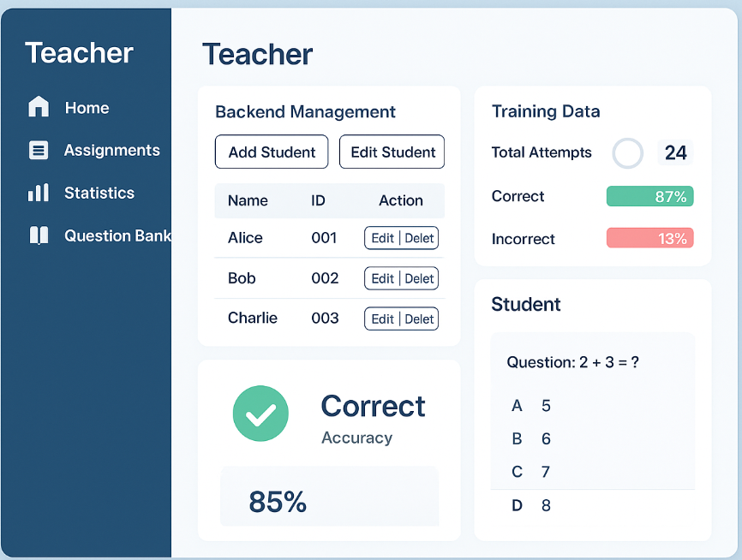The width and height of the screenshot is (742, 560).
Task: Click the Statistics bar chart icon
Action: [39, 193]
